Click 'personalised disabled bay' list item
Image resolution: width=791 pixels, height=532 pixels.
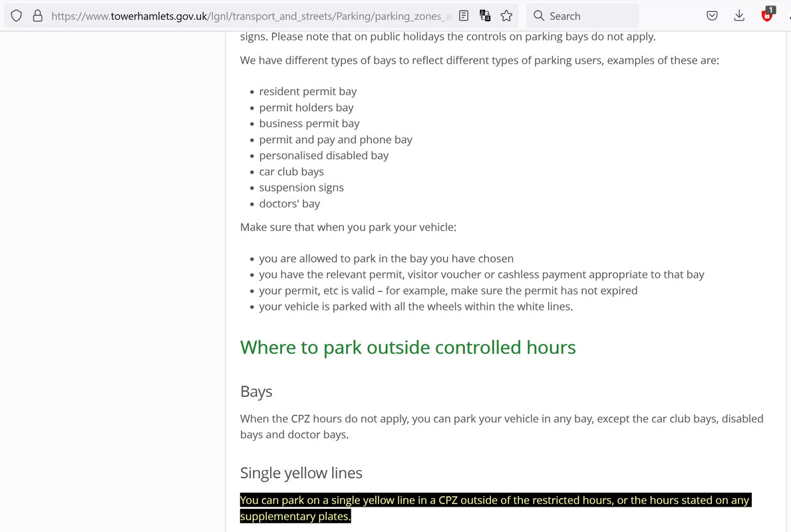point(324,156)
